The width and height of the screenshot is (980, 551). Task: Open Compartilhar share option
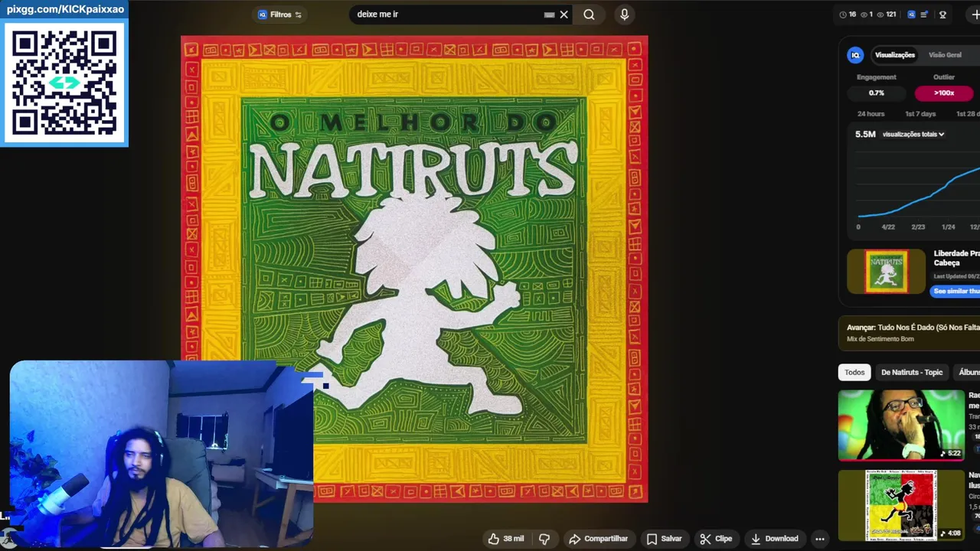(599, 539)
